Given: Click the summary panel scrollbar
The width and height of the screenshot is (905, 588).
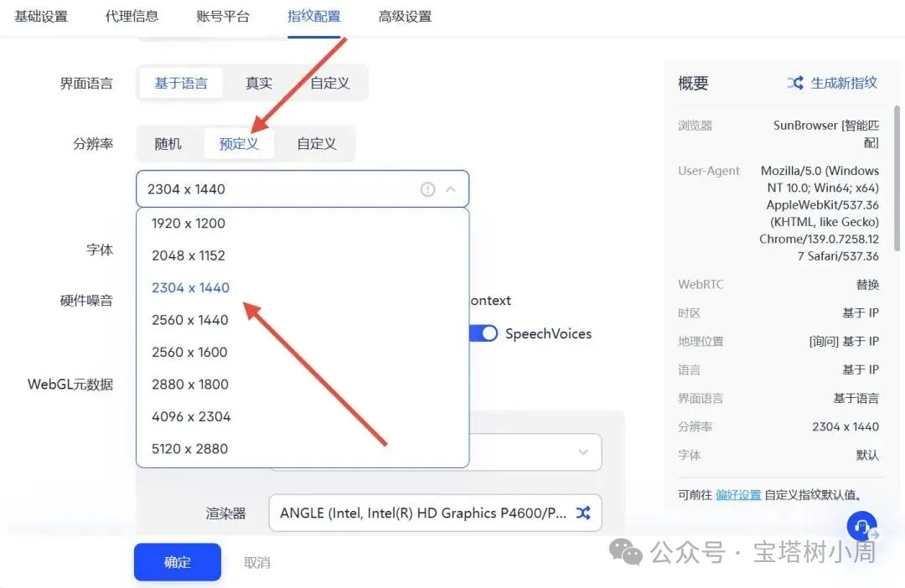Looking at the screenshot, I should (x=897, y=178).
